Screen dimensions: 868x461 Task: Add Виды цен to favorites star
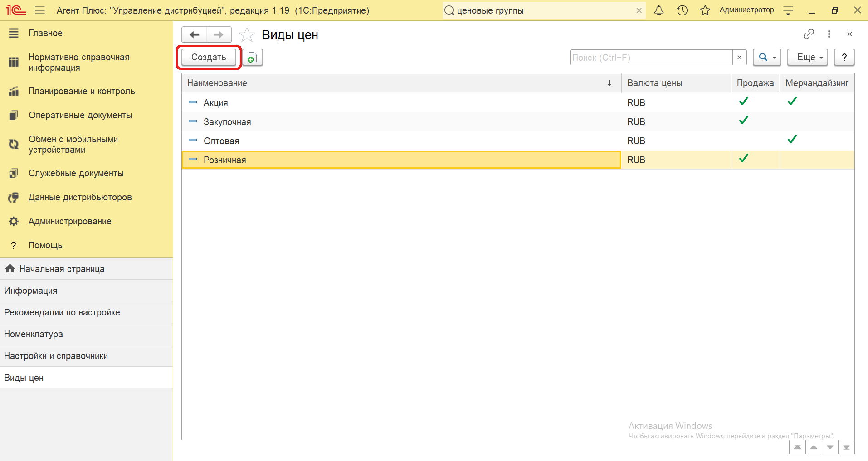click(247, 35)
